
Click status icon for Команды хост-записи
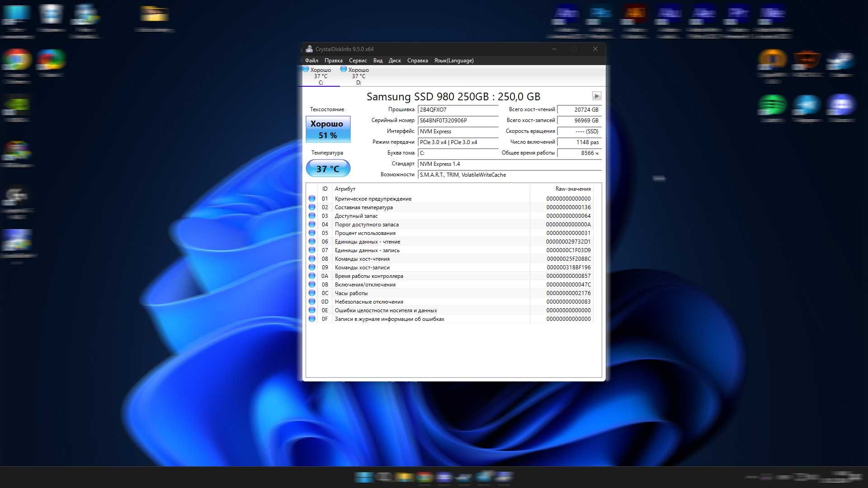[x=312, y=267]
